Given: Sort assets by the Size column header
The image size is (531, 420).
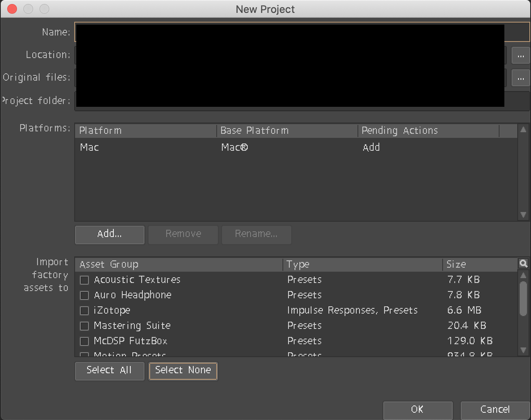Looking at the screenshot, I should pos(480,264).
